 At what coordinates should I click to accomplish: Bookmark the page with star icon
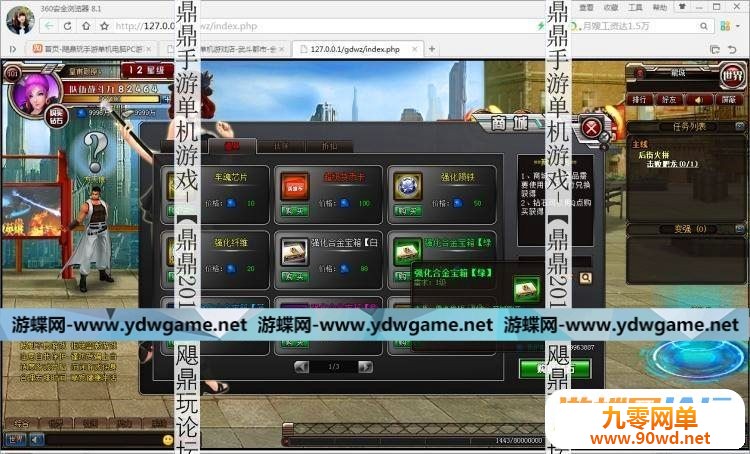pos(104,26)
